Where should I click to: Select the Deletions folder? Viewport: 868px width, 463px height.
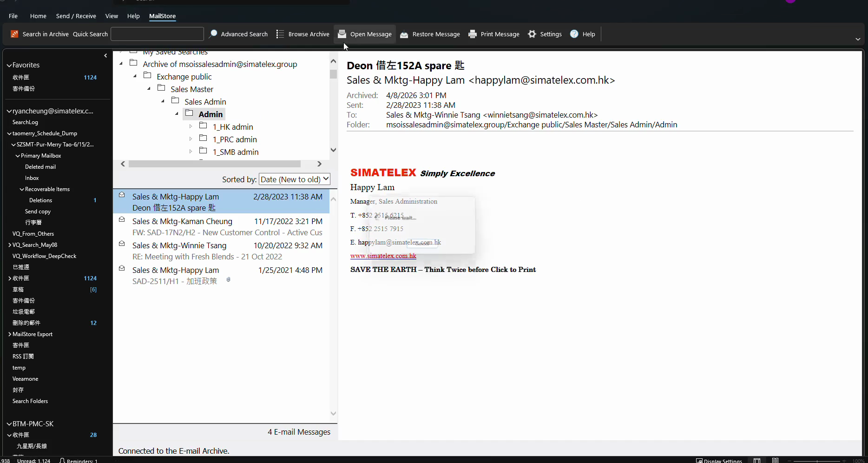40,200
